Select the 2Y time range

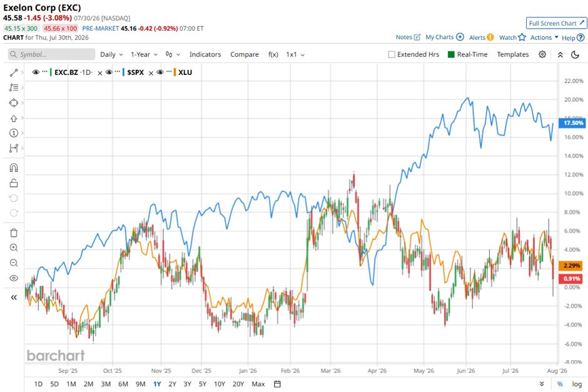pyautogui.click(x=172, y=384)
